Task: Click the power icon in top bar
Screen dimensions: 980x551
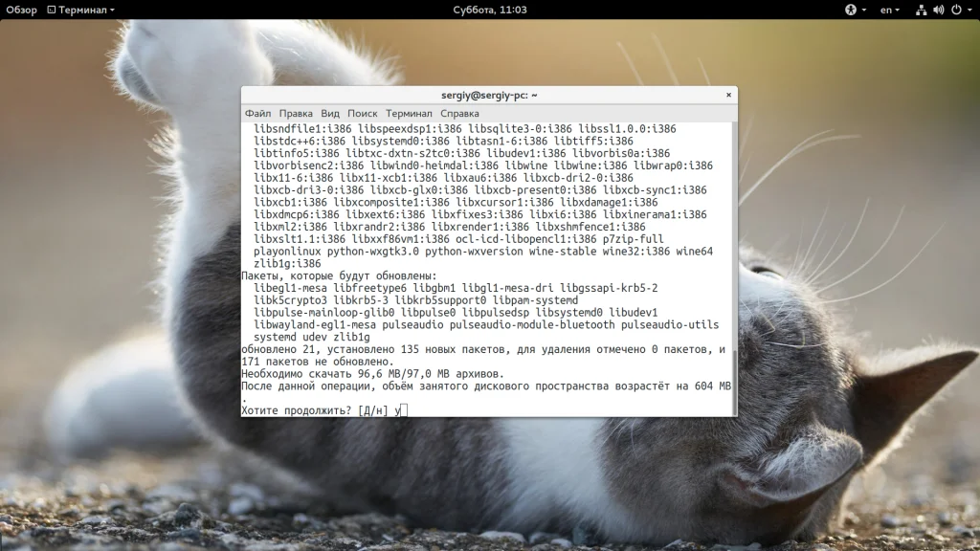Action: (x=956, y=10)
